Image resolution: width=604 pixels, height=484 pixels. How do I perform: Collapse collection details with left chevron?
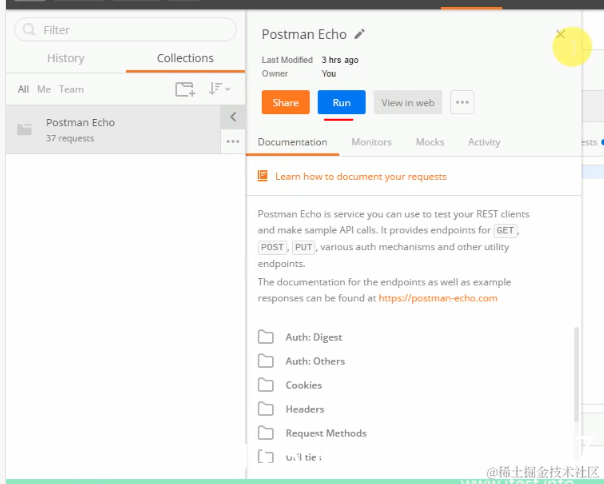tap(233, 117)
